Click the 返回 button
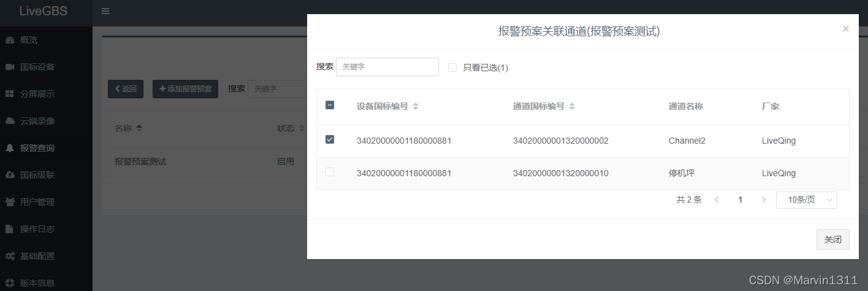This screenshot has height=291, width=868. (126, 89)
